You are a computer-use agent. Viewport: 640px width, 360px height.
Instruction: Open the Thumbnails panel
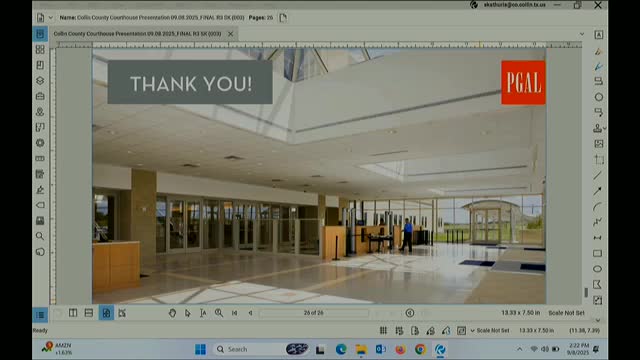40,49
